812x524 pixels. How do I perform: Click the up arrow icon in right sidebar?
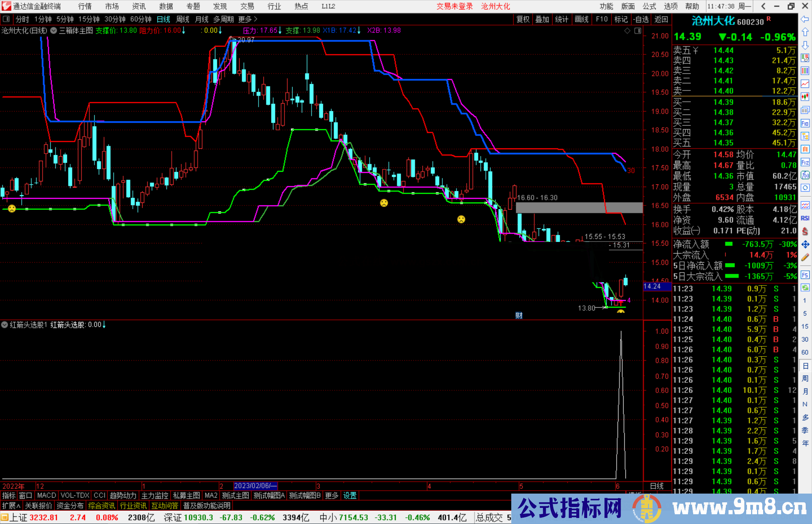(805, 32)
